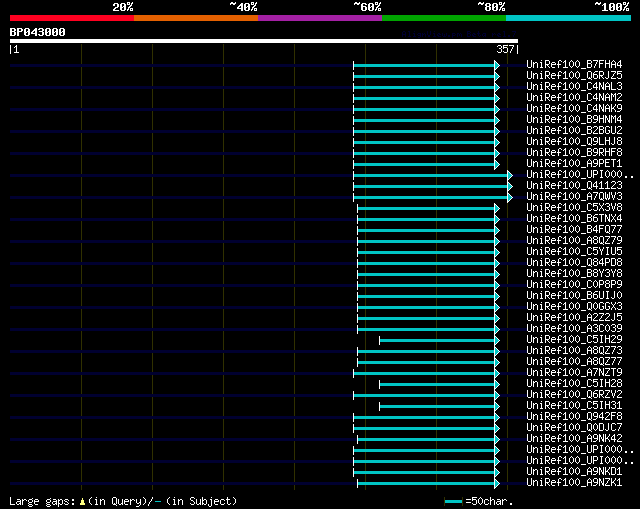
Task: Select the BP043000 query name
Action: [x=38, y=32]
